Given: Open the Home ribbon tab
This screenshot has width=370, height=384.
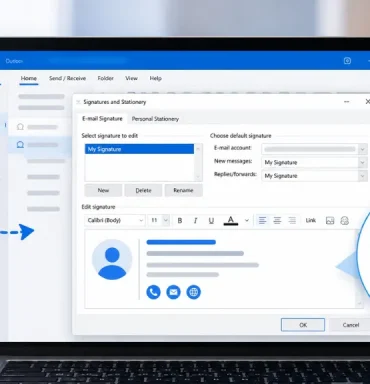Looking at the screenshot, I should 29,78.
